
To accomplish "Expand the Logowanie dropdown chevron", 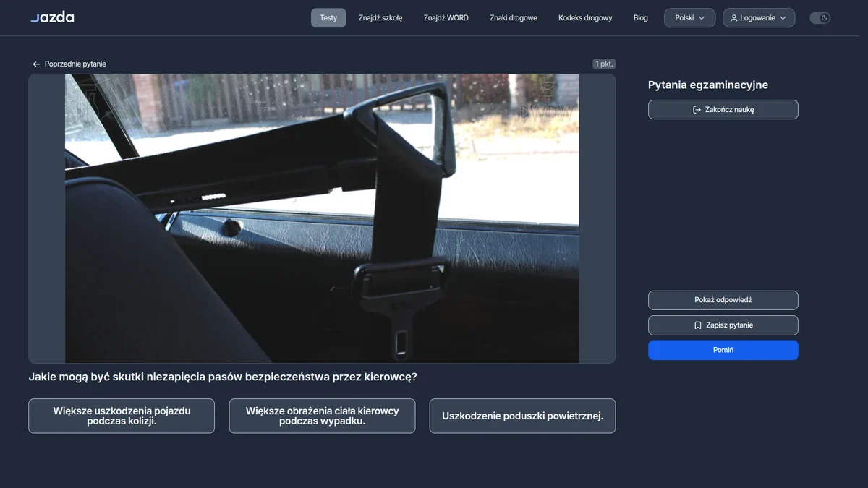I will 783,18.
